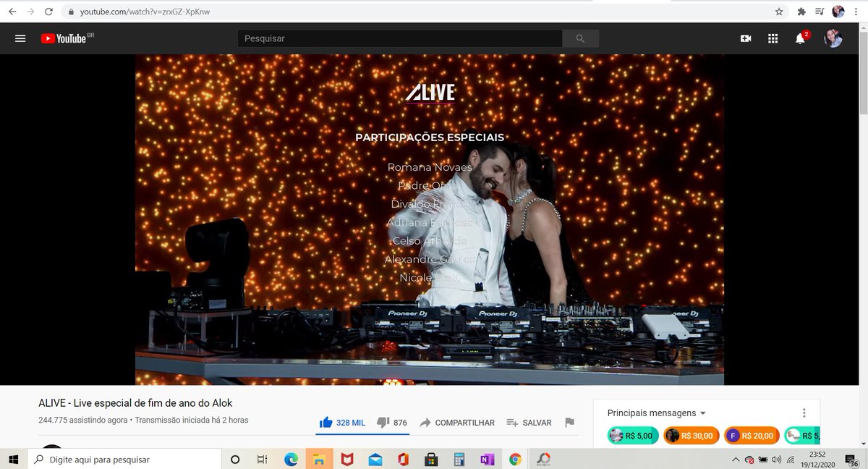Screen dimensions: 868x469
Task: Open live chat three-dot options menu
Action: point(804,413)
